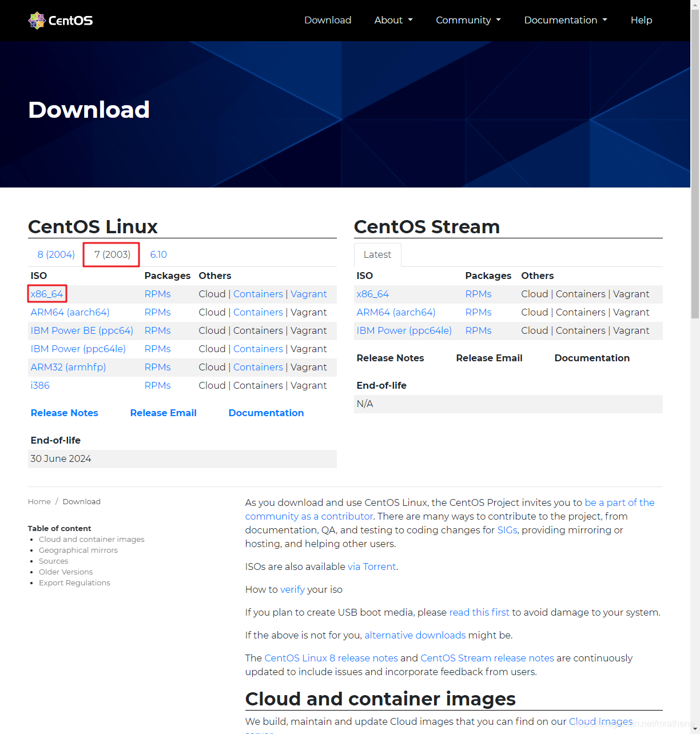The width and height of the screenshot is (700, 734).
Task: Open Containers link in CentOS Linux ppc64le row
Action: pos(258,349)
